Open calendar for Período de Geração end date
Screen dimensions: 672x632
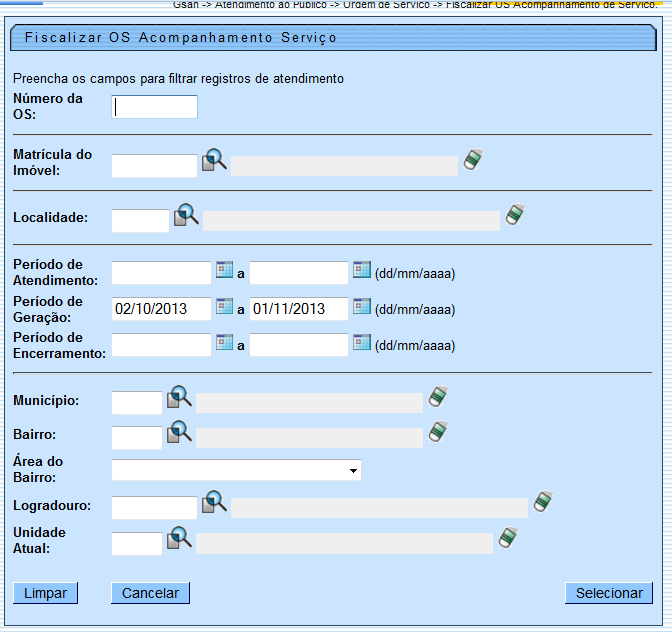[x=361, y=307]
